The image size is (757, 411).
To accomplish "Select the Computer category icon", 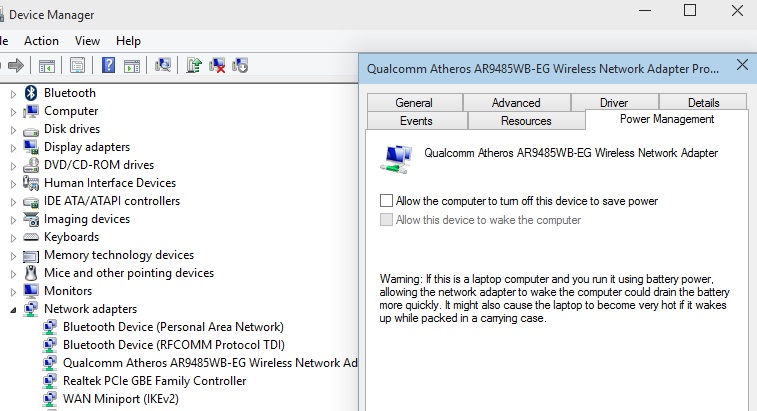I will 31,111.
